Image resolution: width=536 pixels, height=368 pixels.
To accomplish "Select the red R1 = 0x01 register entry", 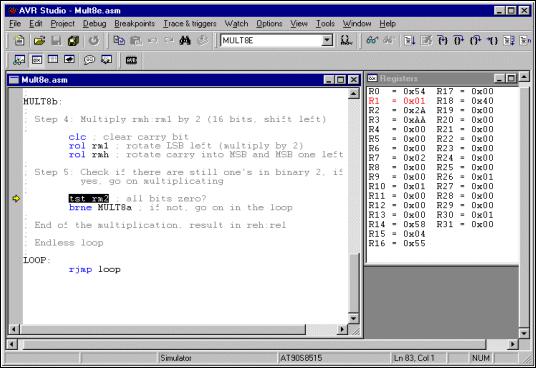I will tap(397, 101).
